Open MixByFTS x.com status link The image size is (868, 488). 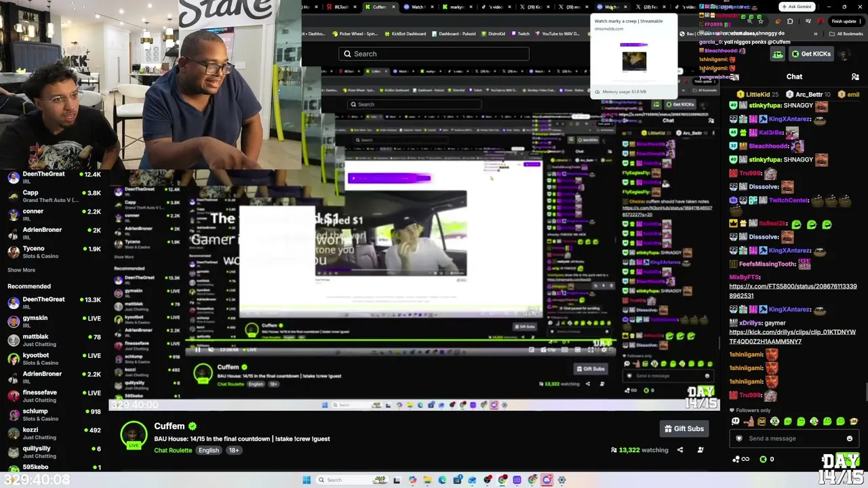793,291
